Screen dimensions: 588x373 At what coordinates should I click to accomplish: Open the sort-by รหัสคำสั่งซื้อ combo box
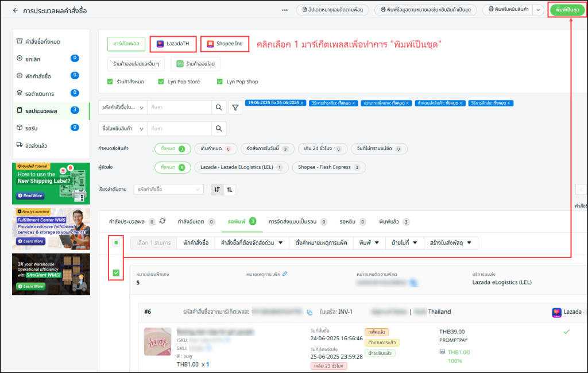(x=168, y=189)
